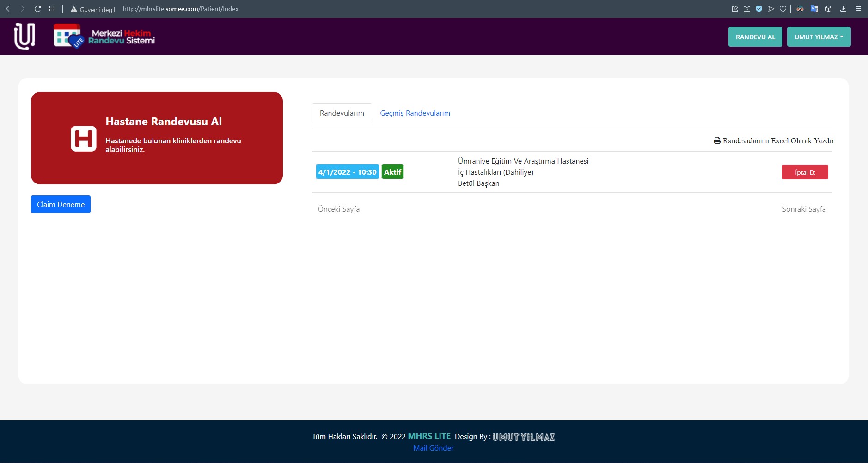The width and height of the screenshot is (868, 463).
Task: Click Randevularımı Excel Olarak Yazdır link
Action: (x=774, y=141)
